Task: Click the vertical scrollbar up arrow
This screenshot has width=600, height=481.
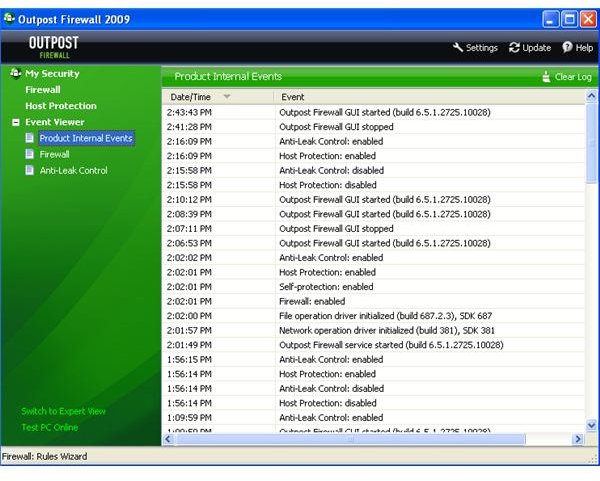Action: (591, 96)
